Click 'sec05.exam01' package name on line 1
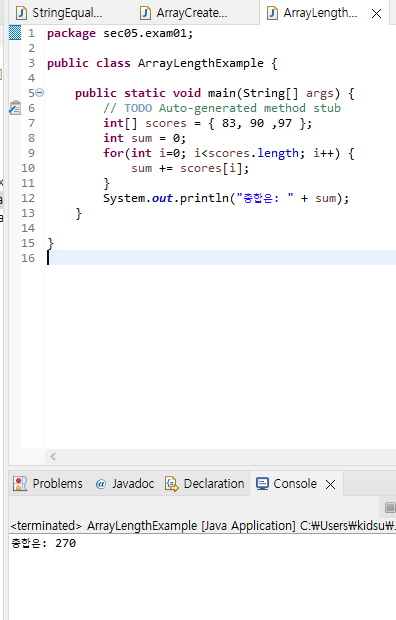 pos(145,33)
